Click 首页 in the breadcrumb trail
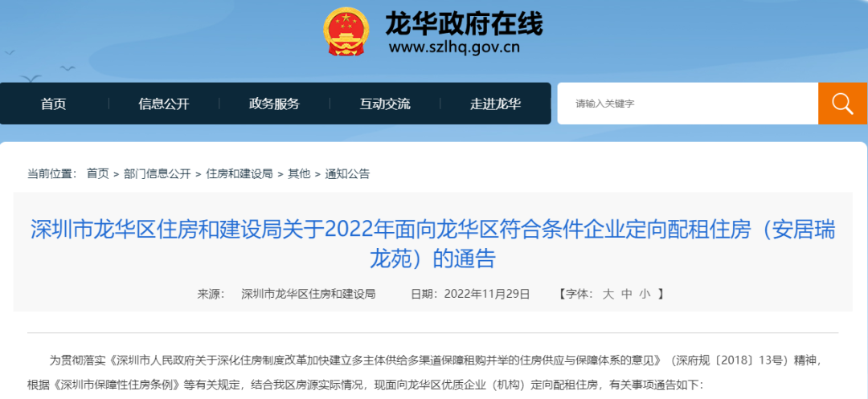This screenshot has width=868, height=399. [98, 174]
